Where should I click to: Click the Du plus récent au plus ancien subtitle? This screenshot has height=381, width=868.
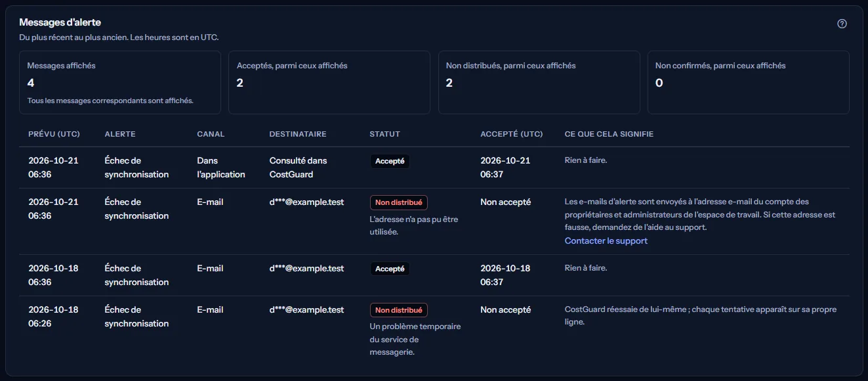(x=119, y=37)
